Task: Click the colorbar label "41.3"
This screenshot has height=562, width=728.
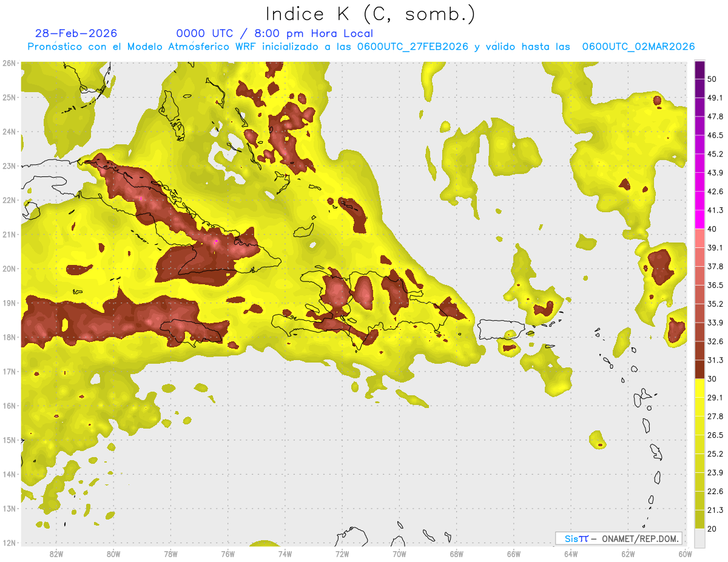Action: [x=715, y=210]
